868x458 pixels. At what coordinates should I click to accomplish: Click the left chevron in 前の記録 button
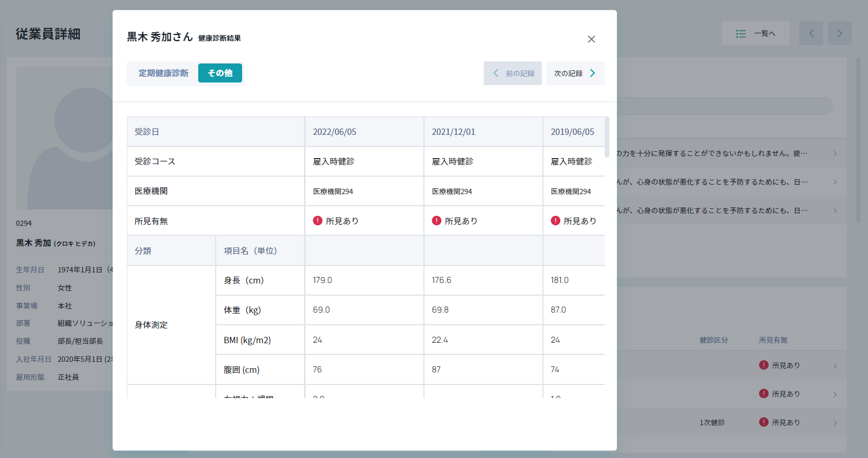(x=496, y=74)
